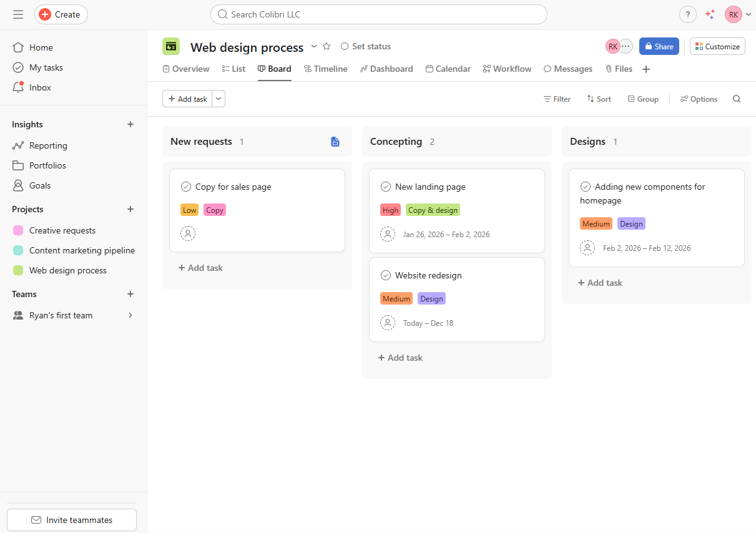Click the Share button

[x=659, y=46]
